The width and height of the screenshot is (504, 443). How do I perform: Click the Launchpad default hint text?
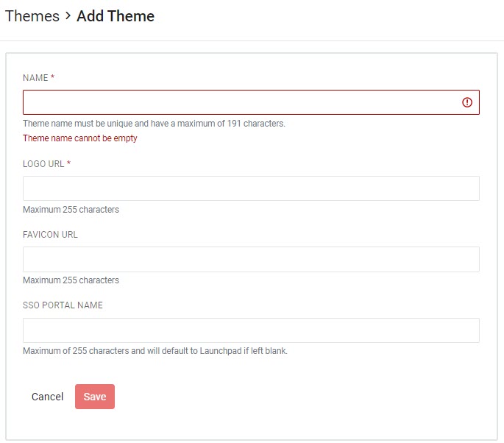click(x=155, y=351)
